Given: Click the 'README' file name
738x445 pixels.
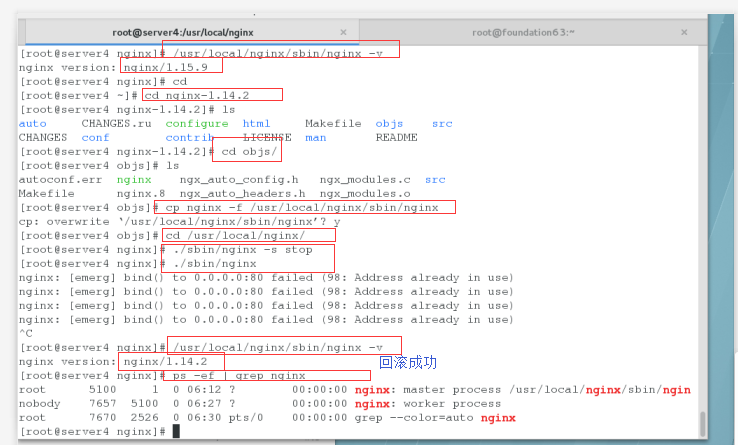Looking at the screenshot, I should [x=396, y=138].
